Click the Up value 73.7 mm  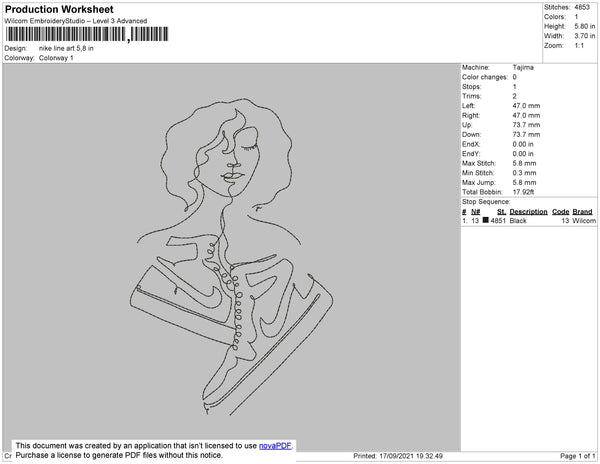pyautogui.click(x=526, y=125)
